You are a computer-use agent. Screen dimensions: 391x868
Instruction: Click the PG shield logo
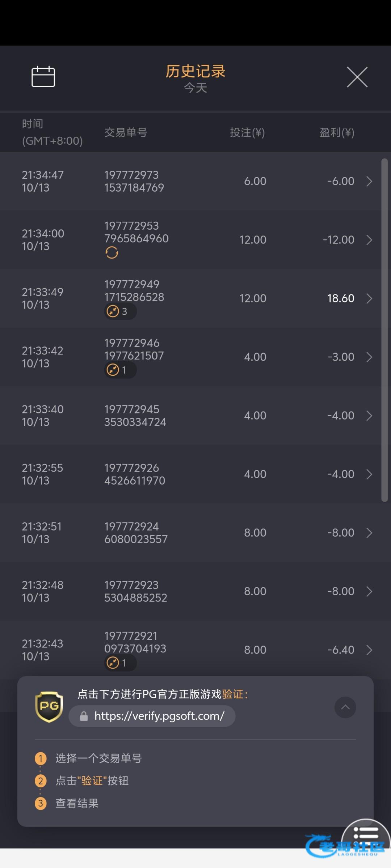[x=49, y=707]
